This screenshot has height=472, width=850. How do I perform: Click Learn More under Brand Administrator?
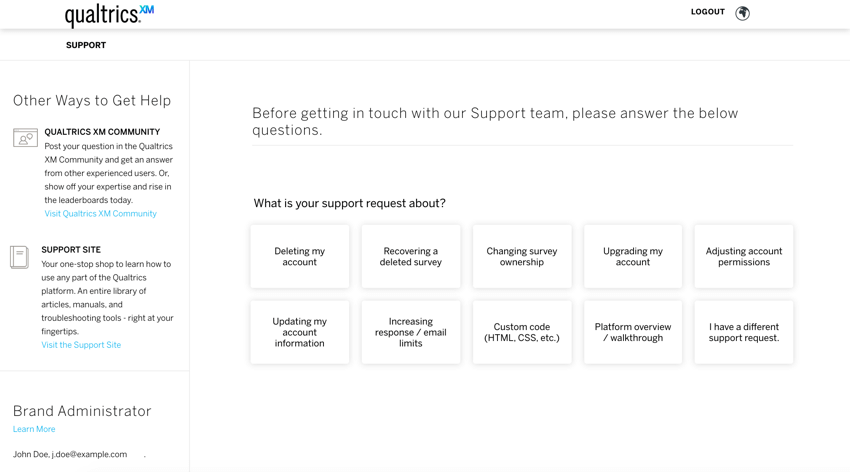[x=34, y=429]
